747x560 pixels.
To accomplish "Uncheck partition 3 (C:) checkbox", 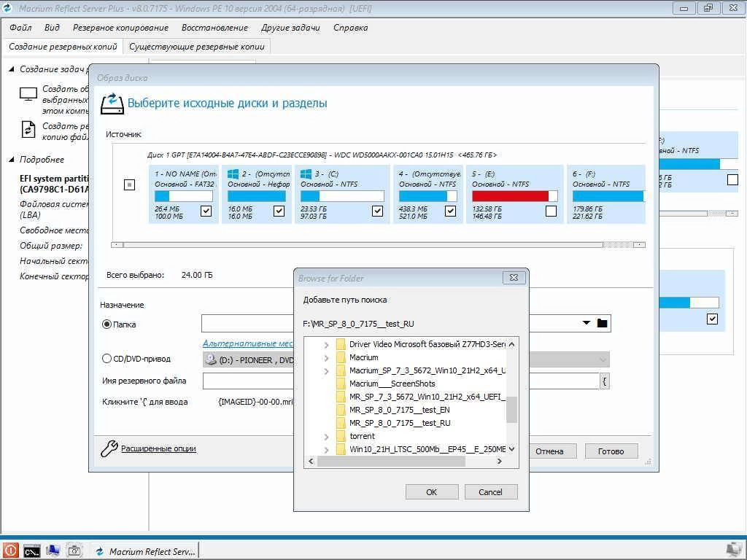I will click(x=377, y=211).
